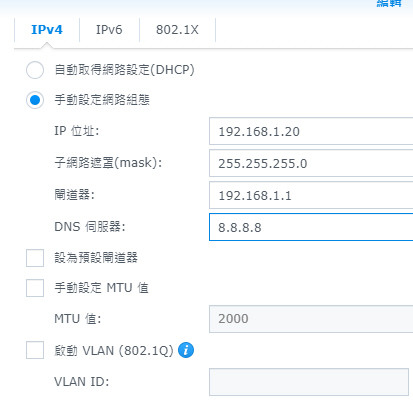Select the IPv4 tab
413x405 pixels.
click(47, 30)
